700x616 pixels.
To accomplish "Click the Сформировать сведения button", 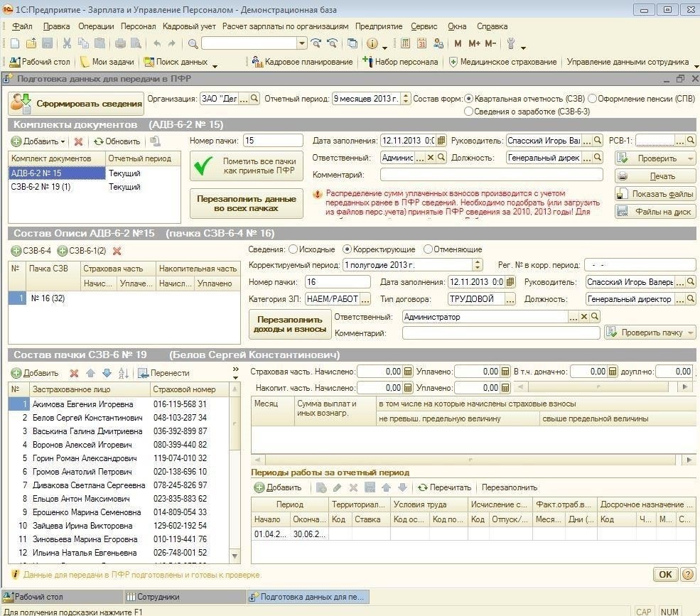I will pyautogui.click(x=76, y=104).
